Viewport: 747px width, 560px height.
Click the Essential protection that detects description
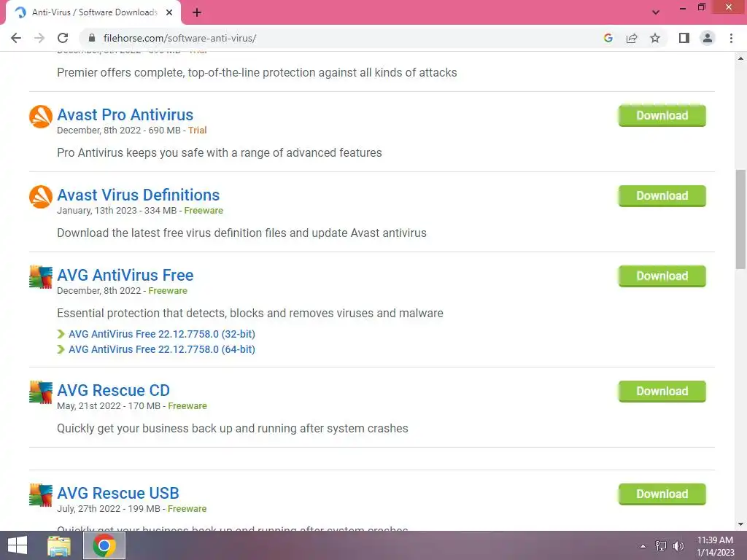(x=250, y=314)
